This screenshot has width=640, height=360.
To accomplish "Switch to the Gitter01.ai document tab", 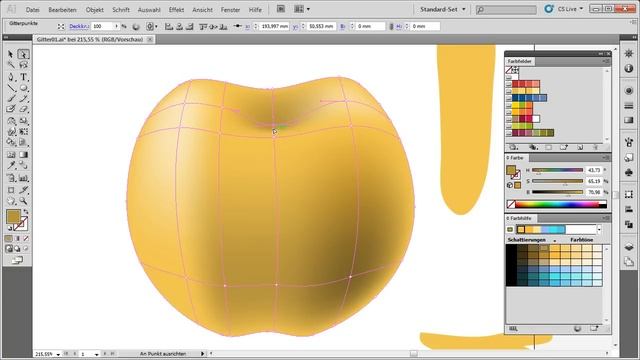I will click(90, 40).
